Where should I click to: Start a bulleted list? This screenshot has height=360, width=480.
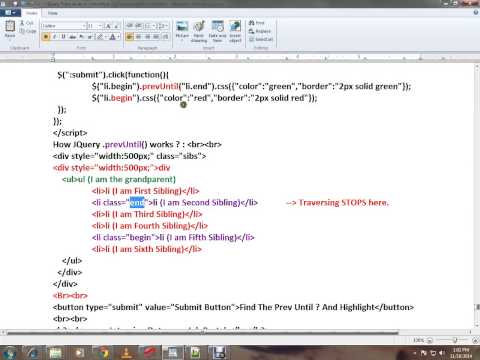point(147,26)
